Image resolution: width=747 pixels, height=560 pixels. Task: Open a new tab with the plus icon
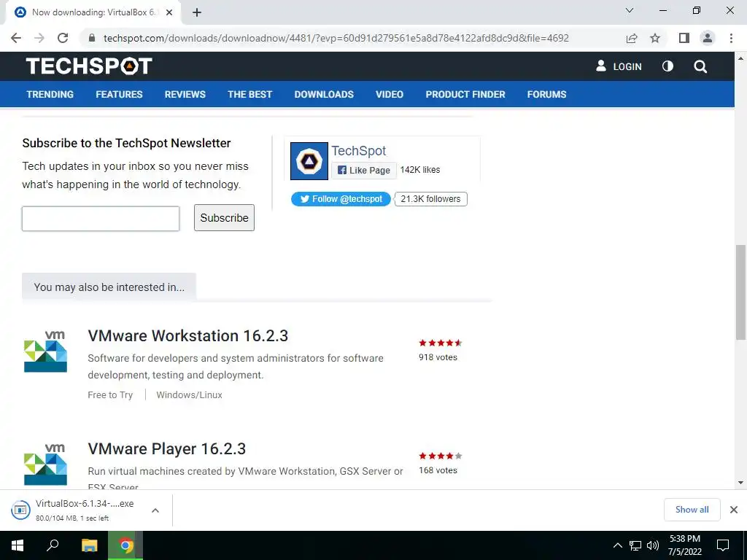(197, 13)
